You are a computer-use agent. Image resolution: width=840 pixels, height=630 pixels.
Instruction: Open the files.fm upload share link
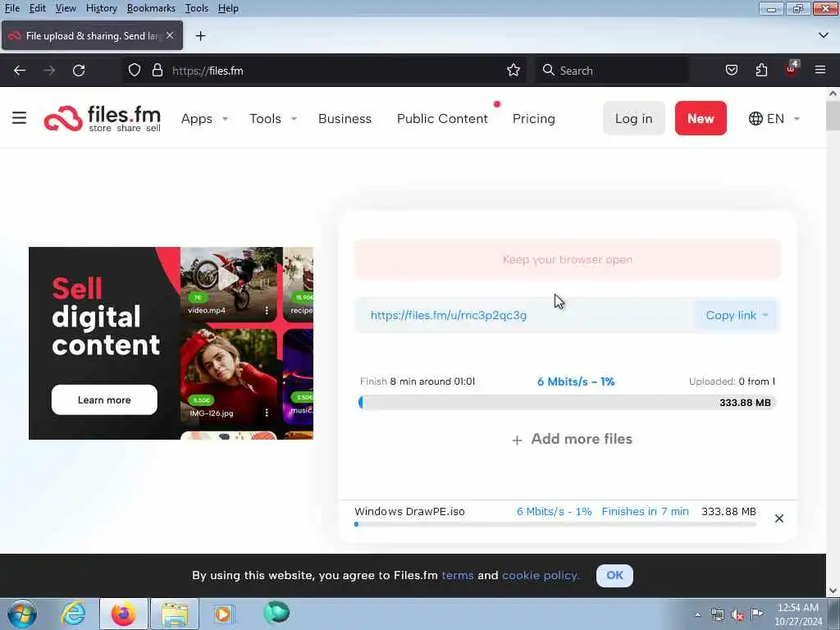point(449,315)
